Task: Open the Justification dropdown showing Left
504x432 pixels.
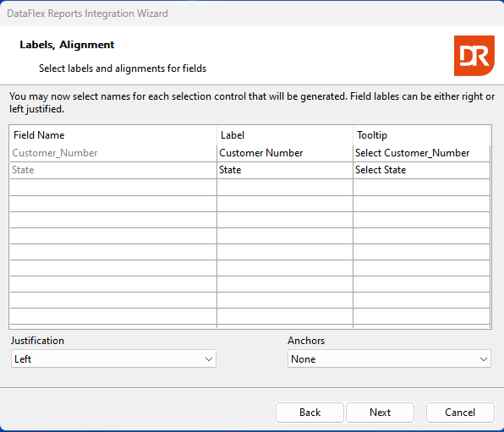Action: click(x=113, y=358)
